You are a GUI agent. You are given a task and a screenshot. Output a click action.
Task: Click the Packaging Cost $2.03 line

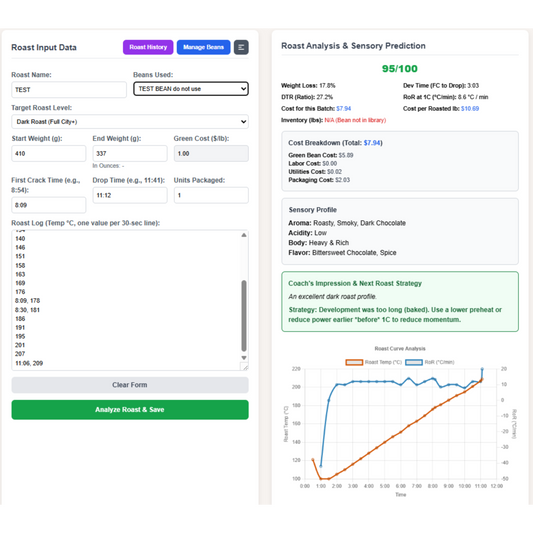click(319, 180)
